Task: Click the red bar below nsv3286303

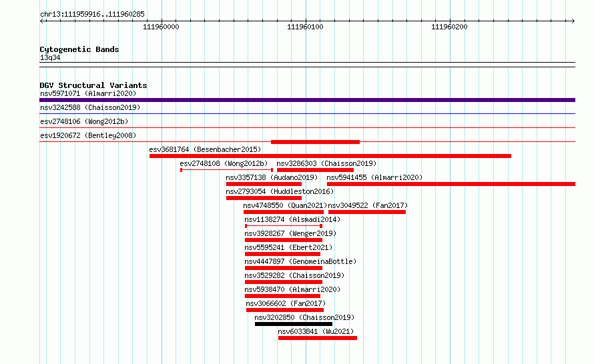Action: point(315,170)
